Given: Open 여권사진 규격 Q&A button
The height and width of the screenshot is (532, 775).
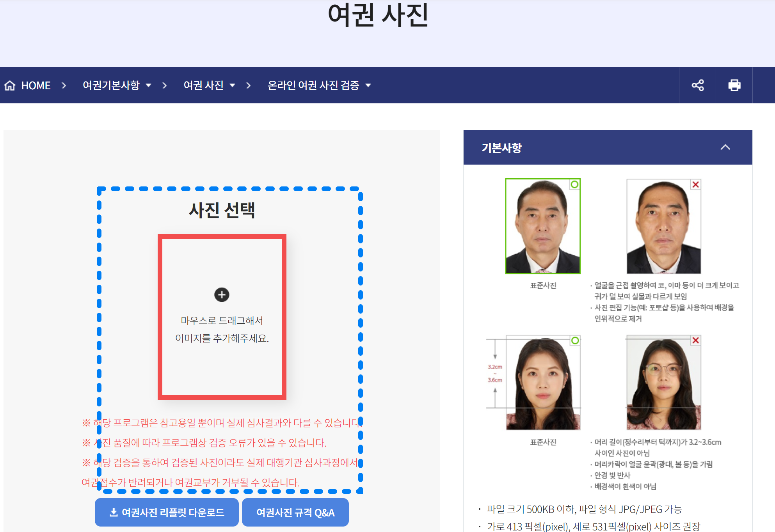Looking at the screenshot, I should [295, 512].
